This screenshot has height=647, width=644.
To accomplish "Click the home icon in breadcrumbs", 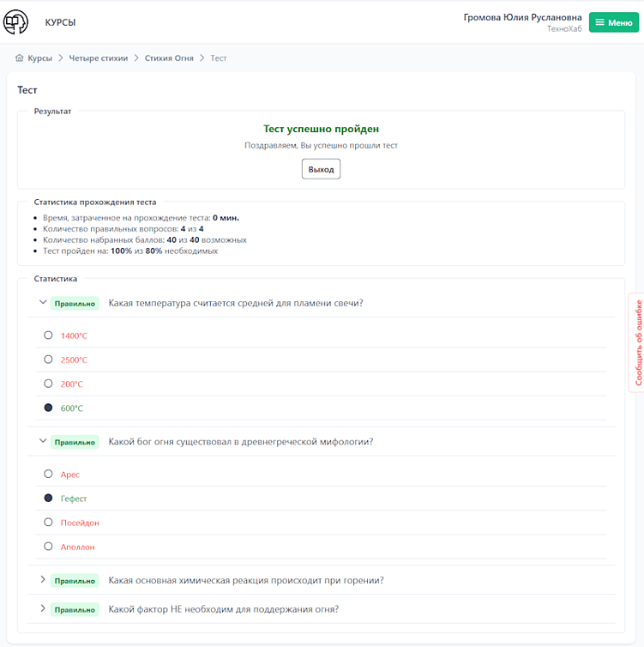I will pyautogui.click(x=20, y=57).
